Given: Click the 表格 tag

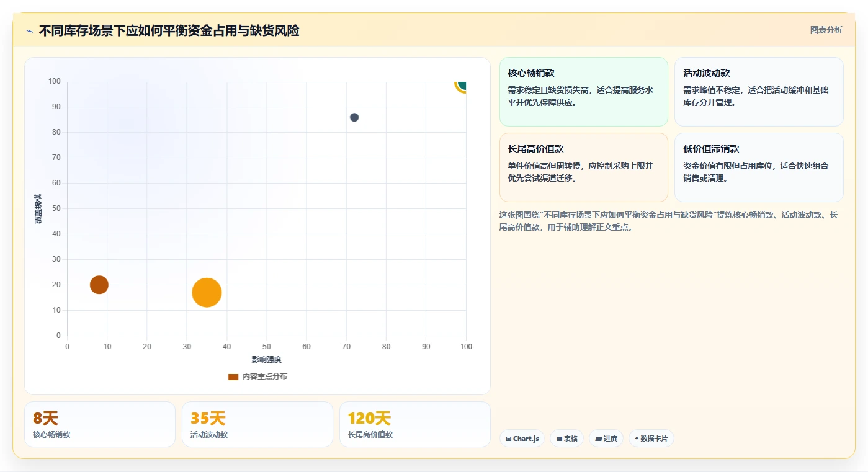Looking at the screenshot, I should click(x=566, y=439).
